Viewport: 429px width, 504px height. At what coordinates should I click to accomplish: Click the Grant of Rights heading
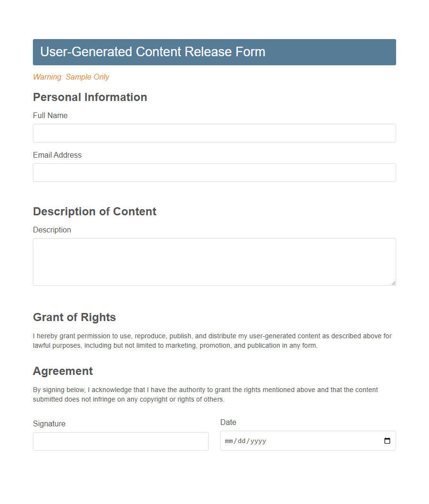pyautogui.click(x=74, y=317)
